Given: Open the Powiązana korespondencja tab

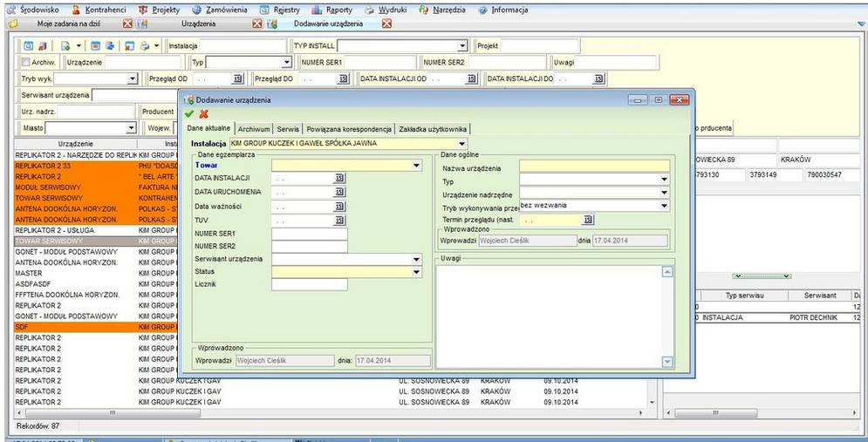Looking at the screenshot, I should click(349, 129).
